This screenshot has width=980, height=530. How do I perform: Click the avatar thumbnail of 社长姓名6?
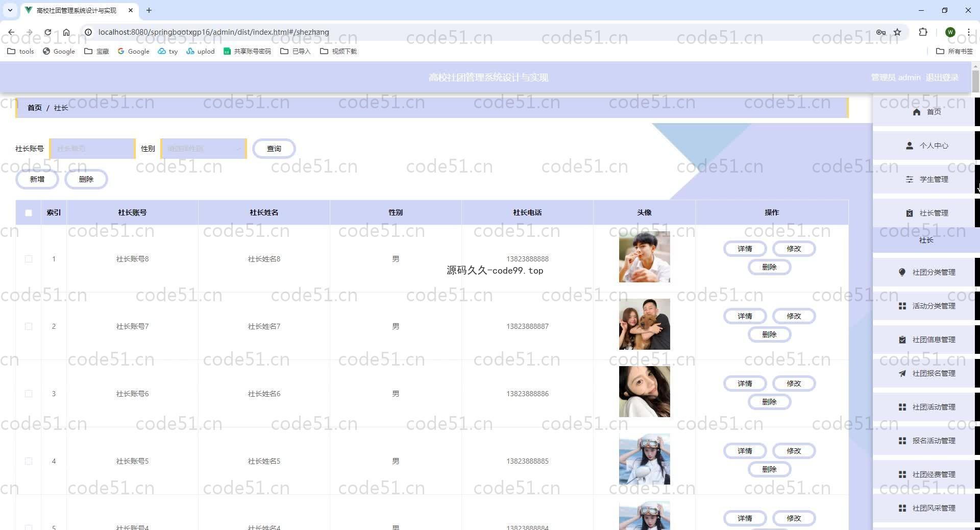645,392
